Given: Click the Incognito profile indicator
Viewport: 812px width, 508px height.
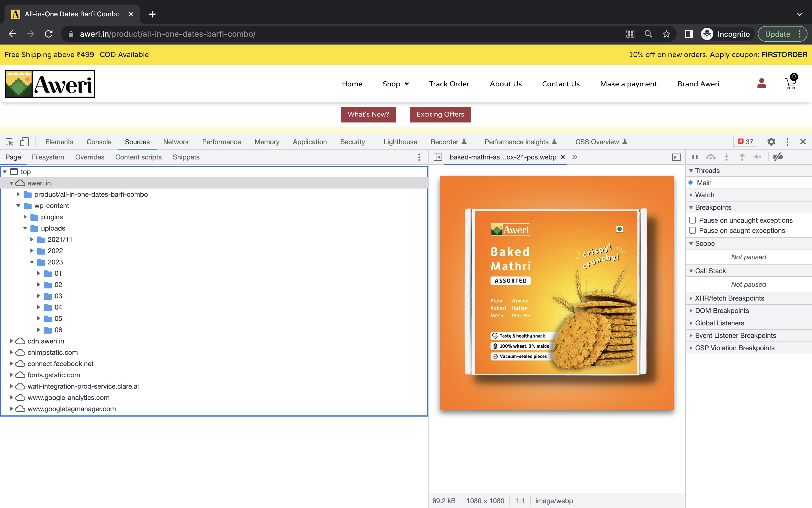Looking at the screenshot, I should [727, 34].
